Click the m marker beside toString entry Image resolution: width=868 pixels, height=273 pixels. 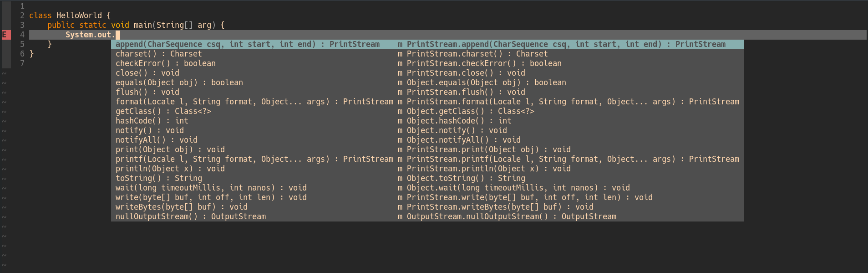tap(400, 178)
